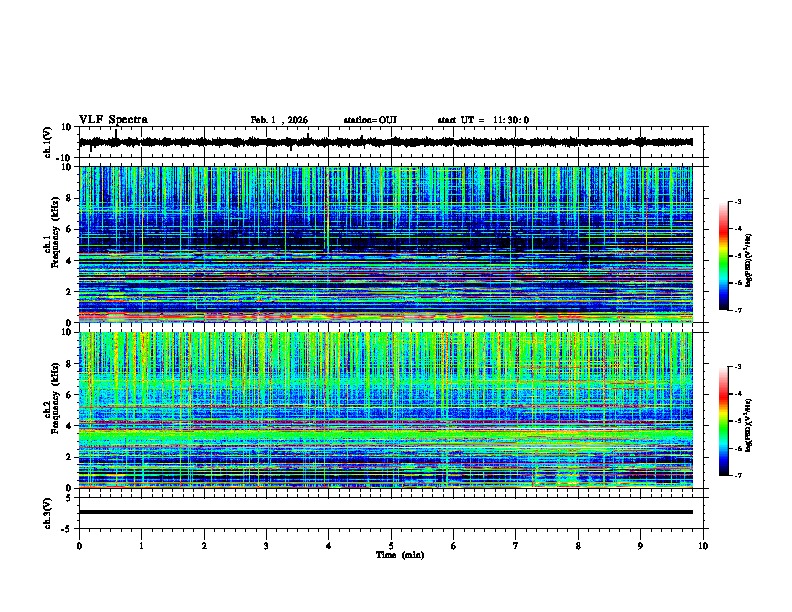Click the ch.2 'Frequency (kHz)' axis label

point(55,398)
